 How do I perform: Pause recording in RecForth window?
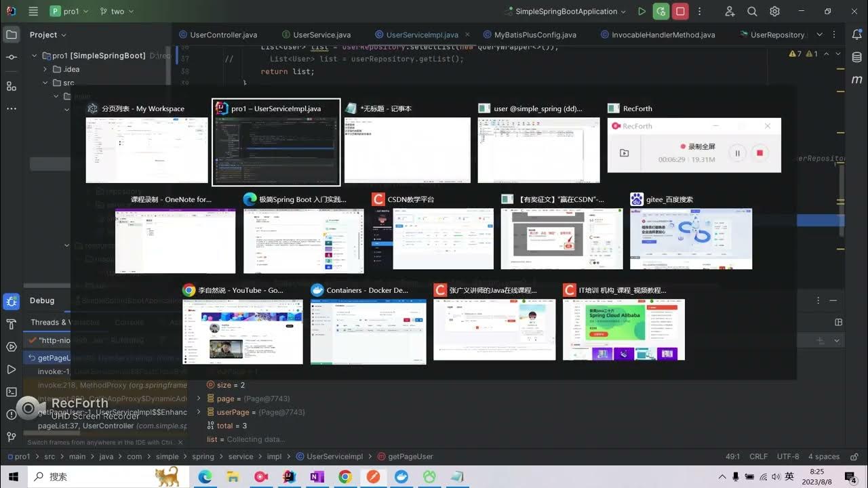pos(737,153)
